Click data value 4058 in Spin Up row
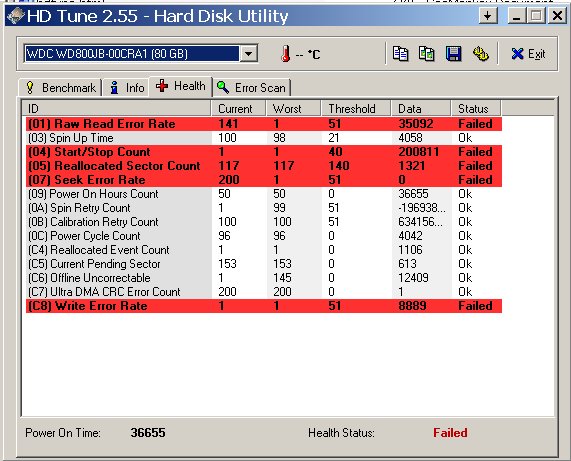The image size is (571, 461). click(x=410, y=138)
